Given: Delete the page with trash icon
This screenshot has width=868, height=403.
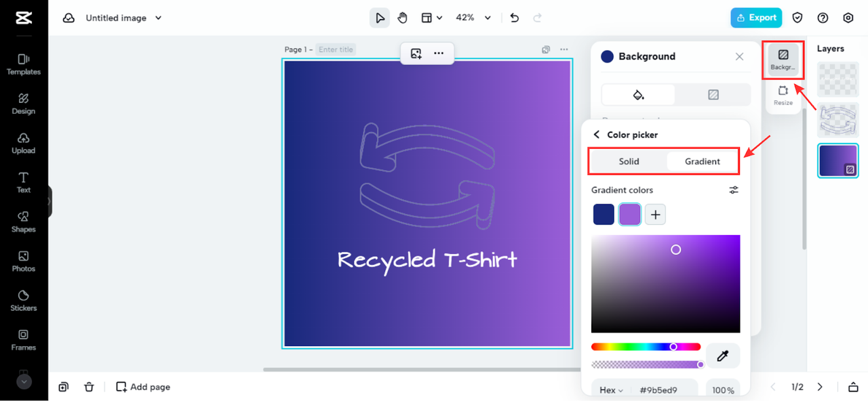Looking at the screenshot, I should (x=89, y=387).
